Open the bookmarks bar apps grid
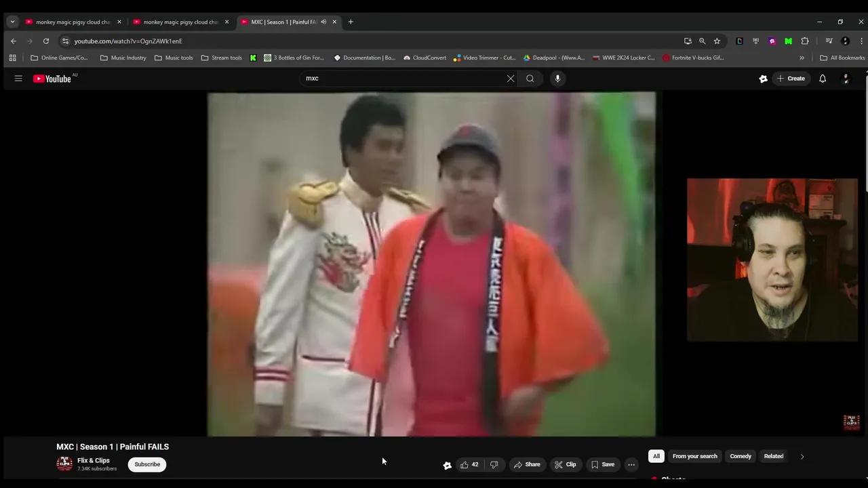This screenshot has height=488, width=868. 12,58
